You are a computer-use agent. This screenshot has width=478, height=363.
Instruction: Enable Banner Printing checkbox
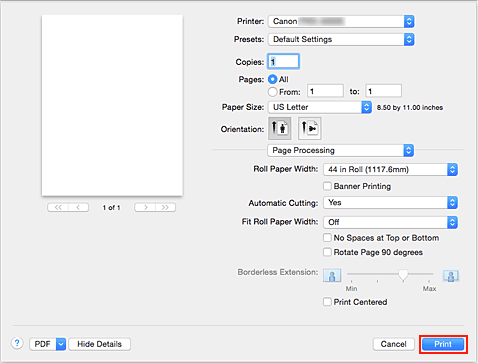(327, 186)
